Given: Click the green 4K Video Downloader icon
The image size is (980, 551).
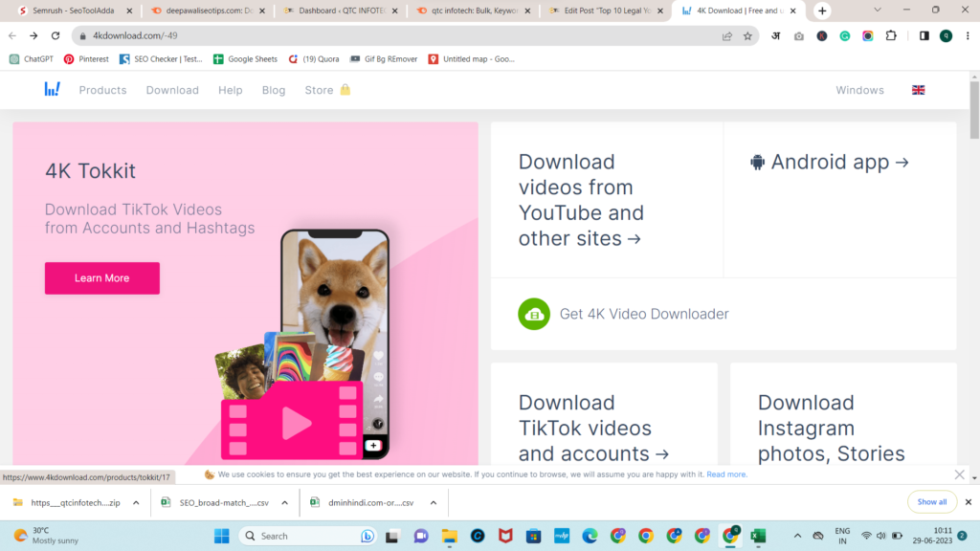Looking at the screenshot, I should pos(534,314).
